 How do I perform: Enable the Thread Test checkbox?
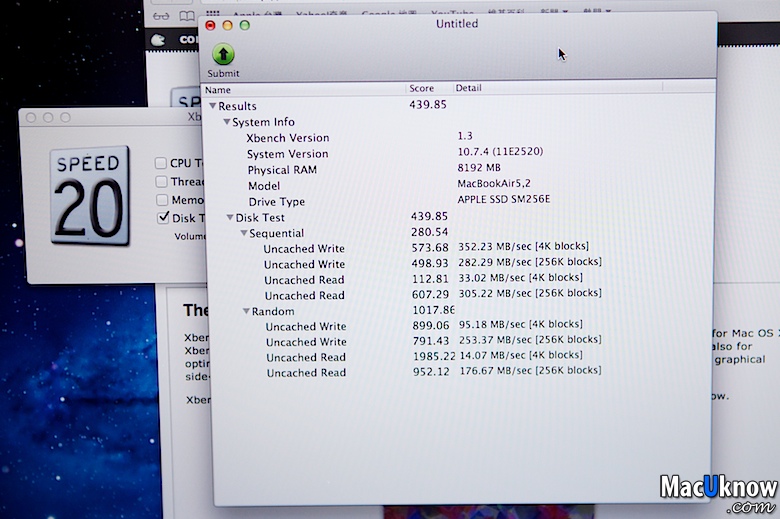pos(161,182)
